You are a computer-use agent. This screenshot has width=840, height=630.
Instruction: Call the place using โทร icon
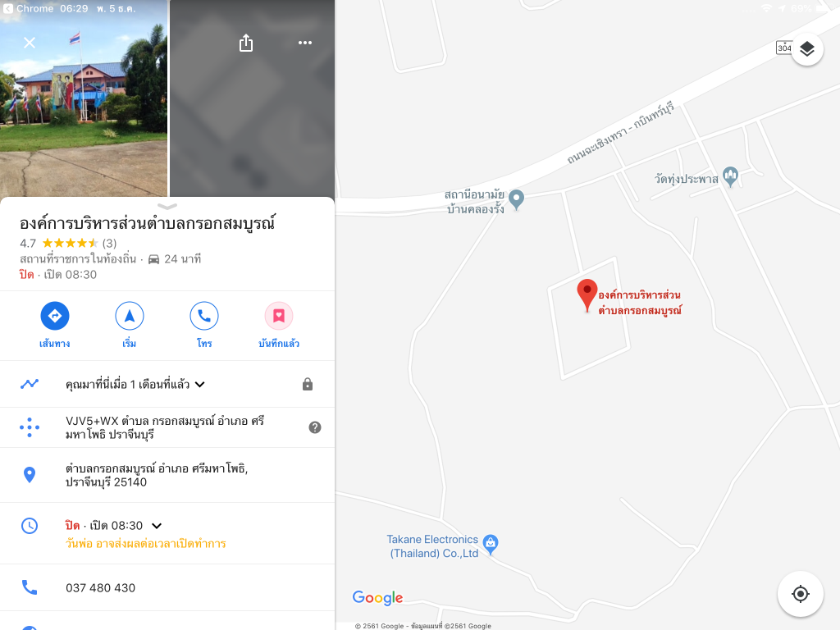pyautogui.click(x=204, y=316)
